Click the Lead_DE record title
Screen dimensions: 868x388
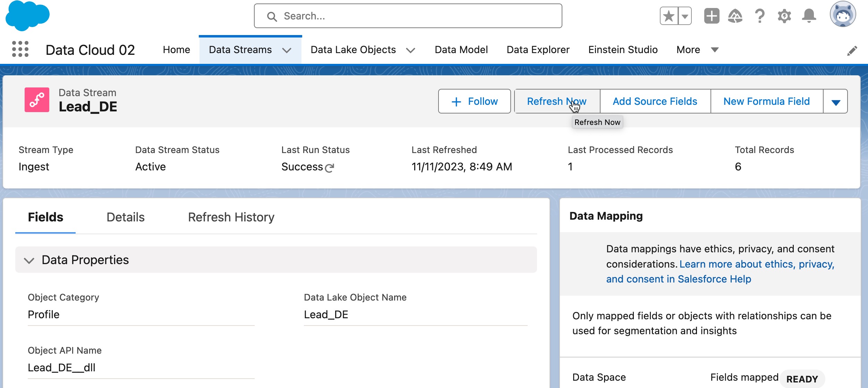coord(88,107)
